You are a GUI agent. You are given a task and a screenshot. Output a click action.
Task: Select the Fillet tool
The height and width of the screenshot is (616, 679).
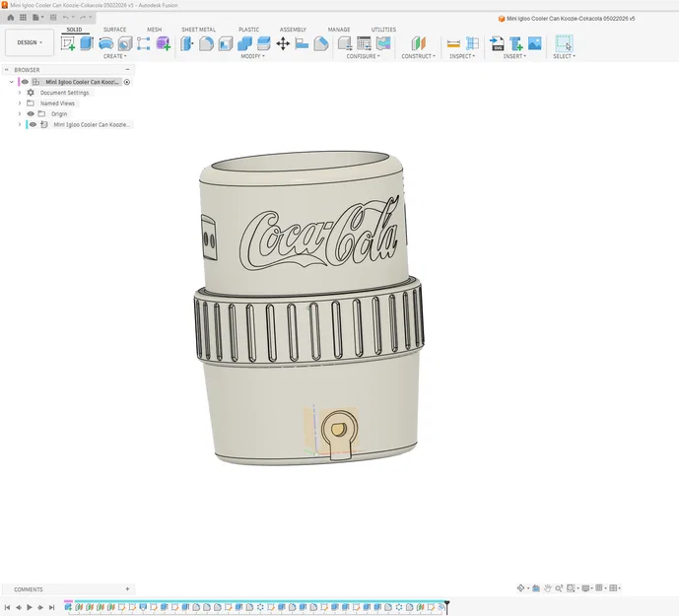[206, 43]
